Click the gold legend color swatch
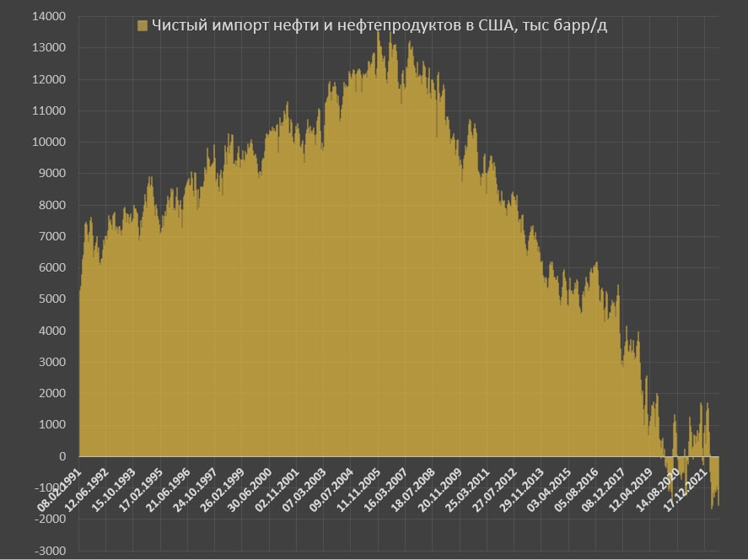Viewport: 748px width, 560px height. coord(143,26)
